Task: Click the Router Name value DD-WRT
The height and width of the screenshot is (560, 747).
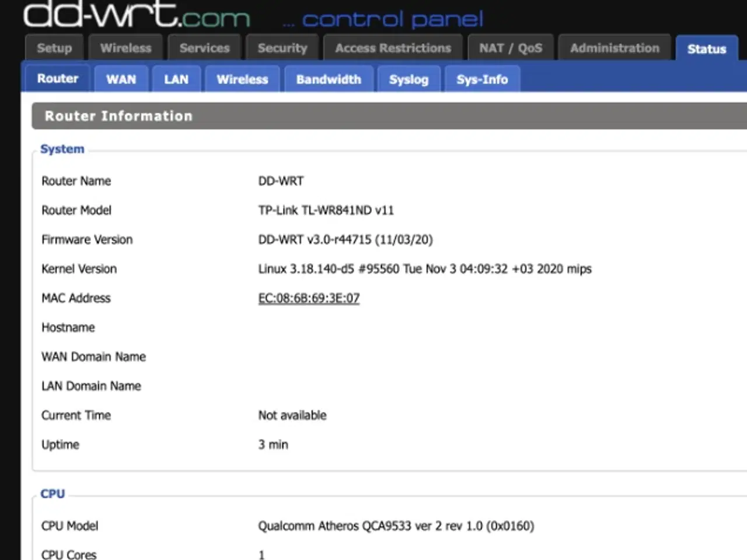Action: 281,181
